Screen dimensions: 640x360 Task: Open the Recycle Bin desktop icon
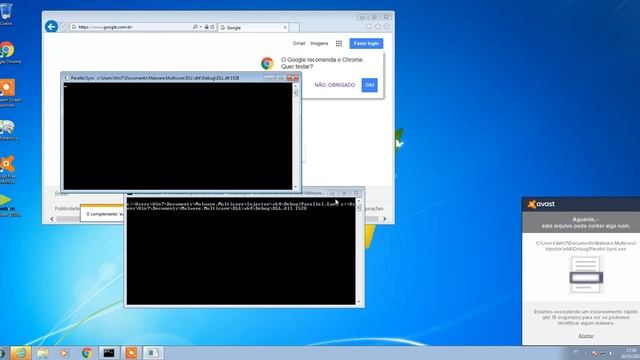[6, 13]
